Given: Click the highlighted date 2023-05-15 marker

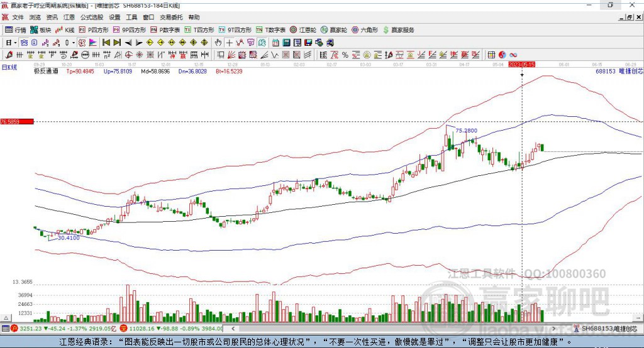Looking at the screenshot, I should coord(521,65).
